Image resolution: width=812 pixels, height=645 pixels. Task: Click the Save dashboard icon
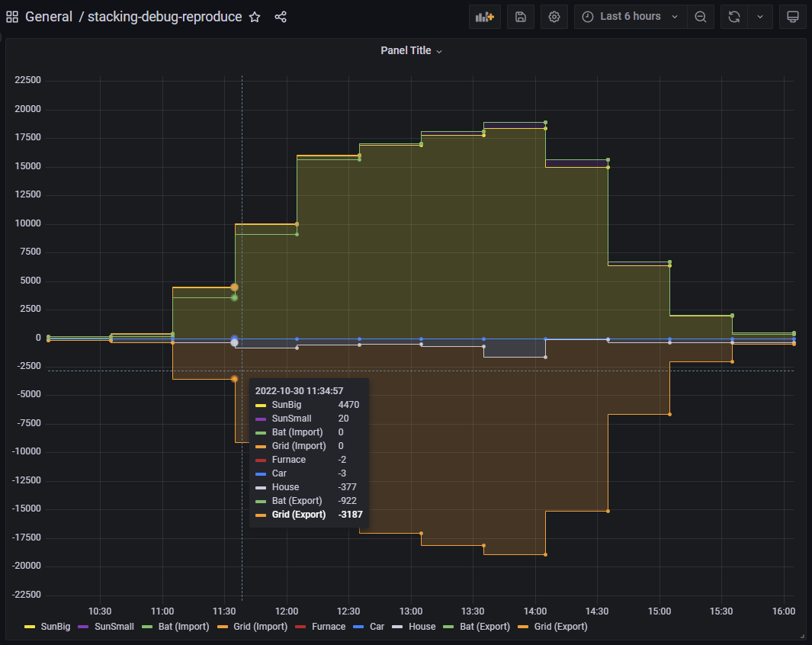[521, 16]
